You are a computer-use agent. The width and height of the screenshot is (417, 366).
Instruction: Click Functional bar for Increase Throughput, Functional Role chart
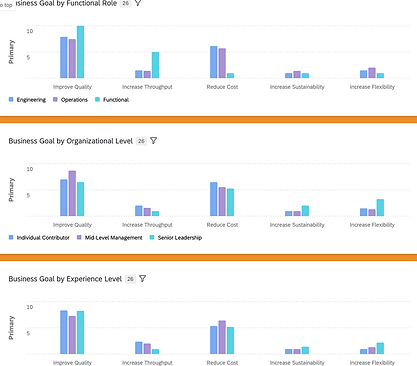[x=155, y=65]
